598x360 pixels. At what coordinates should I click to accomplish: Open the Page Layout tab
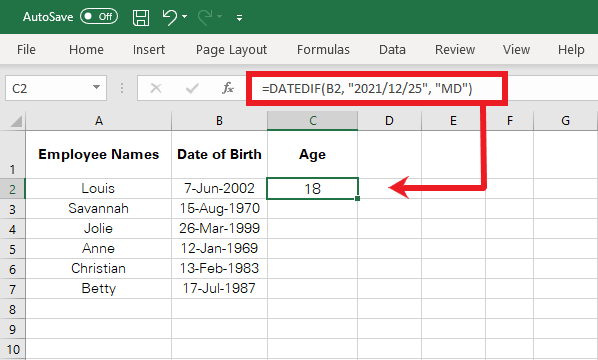(231, 50)
